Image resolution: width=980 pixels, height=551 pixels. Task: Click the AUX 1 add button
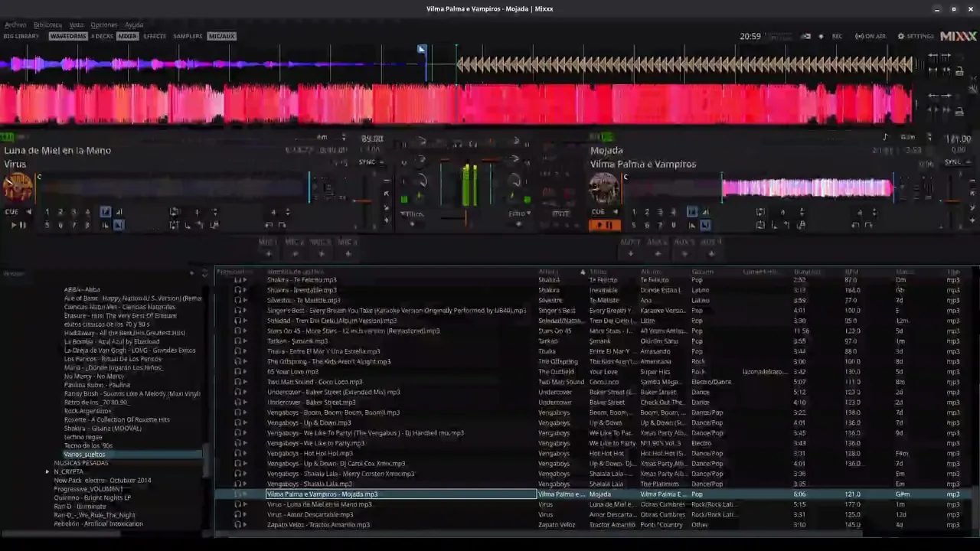630,253
